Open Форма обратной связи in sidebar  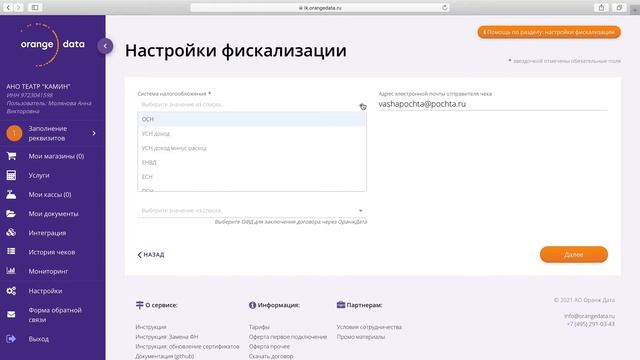click(x=55, y=315)
